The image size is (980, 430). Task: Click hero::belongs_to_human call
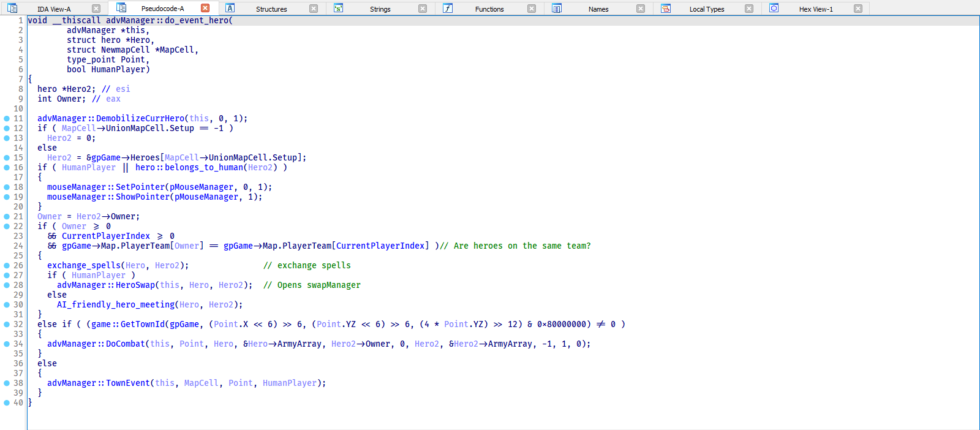tap(189, 167)
